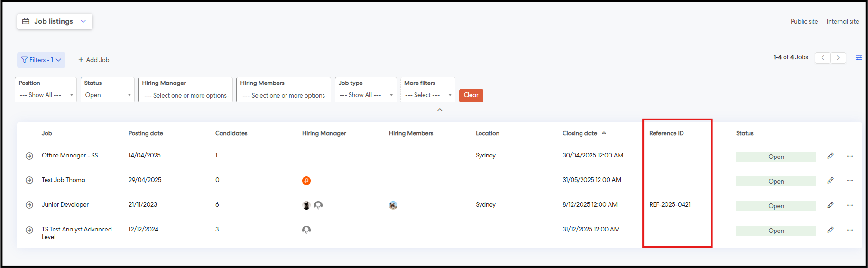Collapse the filters panel with the chevron
Screen dimensions: 868x268
440,110
